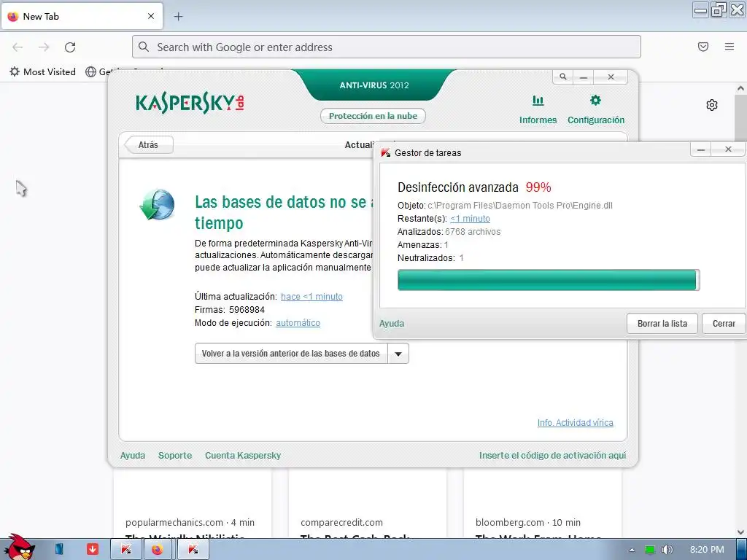
Task: Reload the current Firefox page
Action: pyautogui.click(x=70, y=47)
